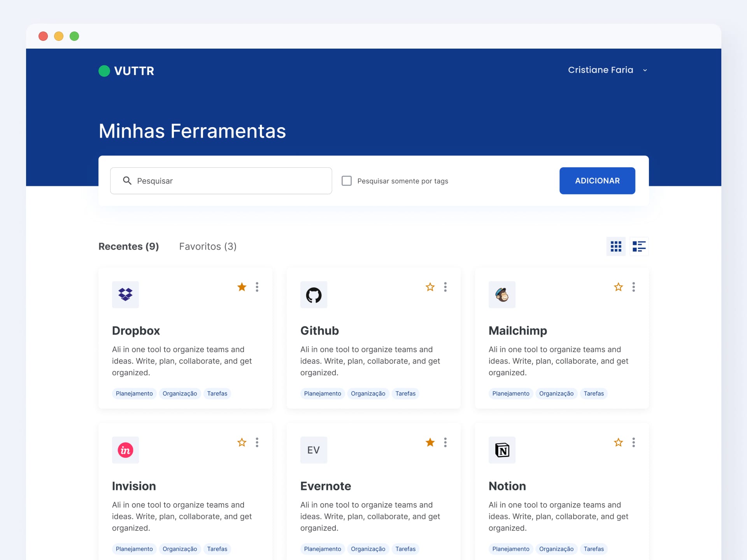747x560 pixels.
Task: Favorite the Github card star
Action: 430,287
